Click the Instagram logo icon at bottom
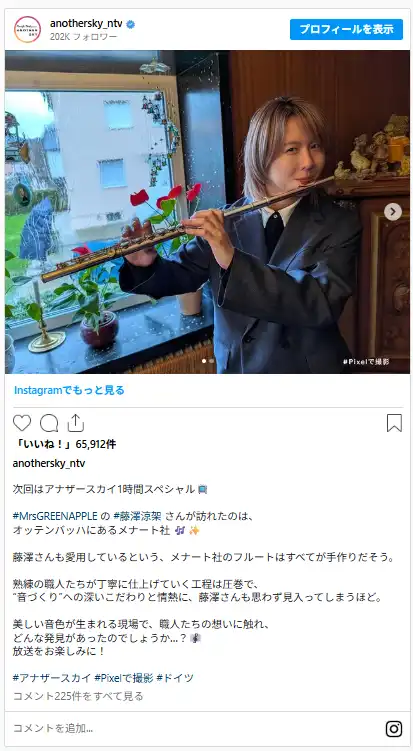The height and width of the screenshot is (751, 413). pyautogui.click(x=394, y=729)
